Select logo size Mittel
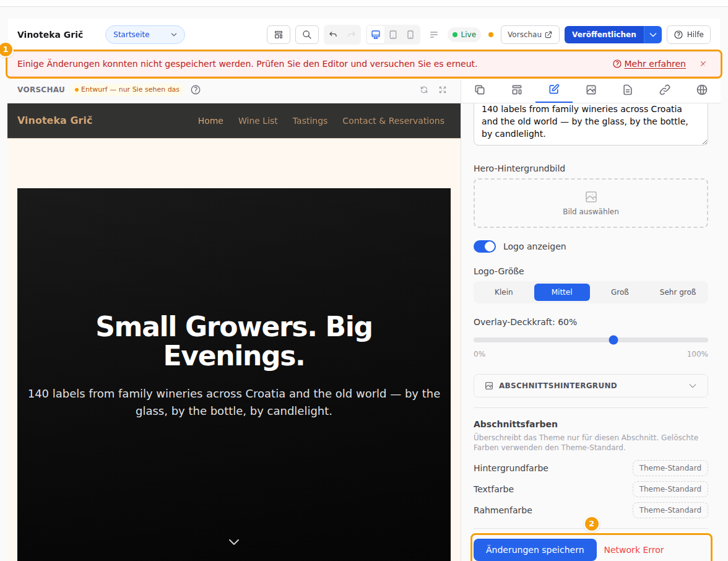The image size is (728, 561). click(x=562, y=292)
